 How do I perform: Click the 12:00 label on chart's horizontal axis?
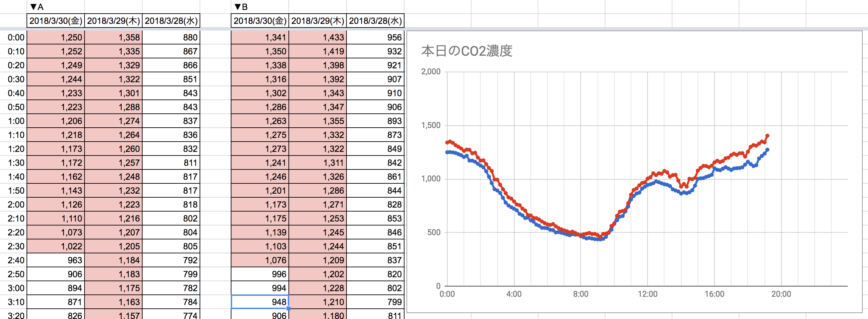[647, 294]
